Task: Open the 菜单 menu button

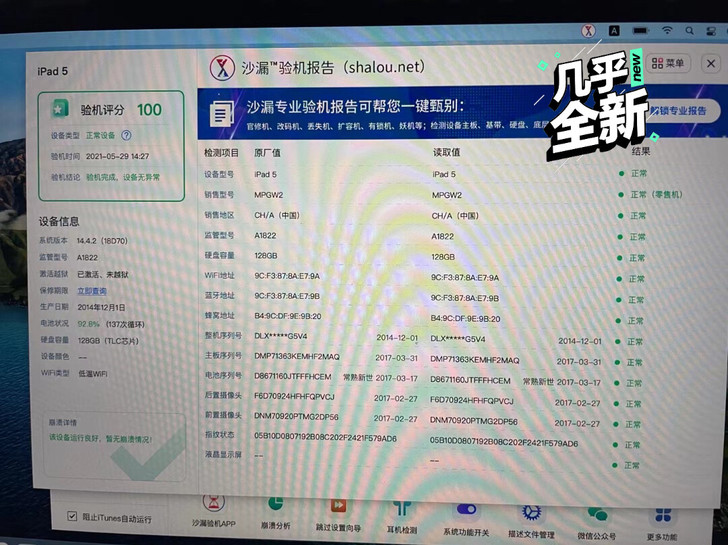Action: [x=668, y=63]
